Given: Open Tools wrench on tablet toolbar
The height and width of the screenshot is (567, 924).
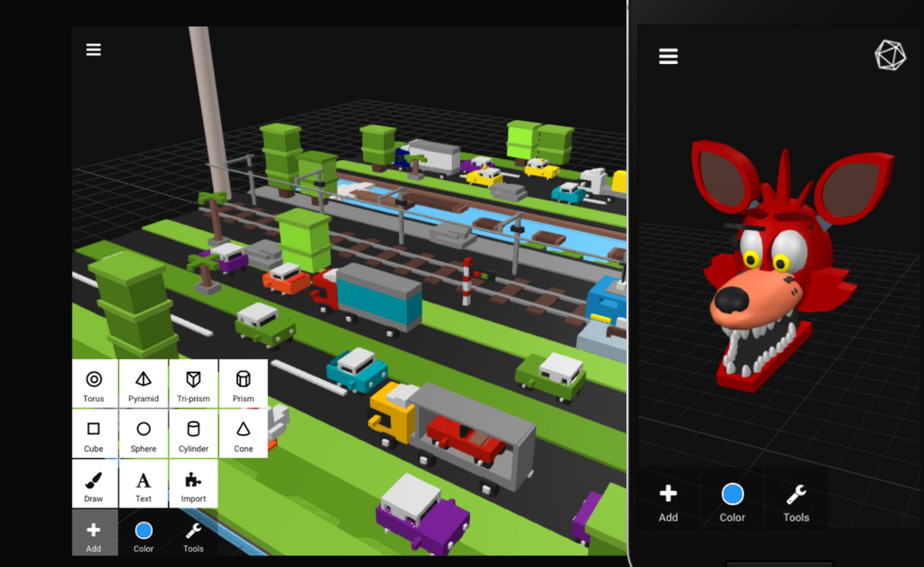Looking at the screenshot, I should point(193,534).
